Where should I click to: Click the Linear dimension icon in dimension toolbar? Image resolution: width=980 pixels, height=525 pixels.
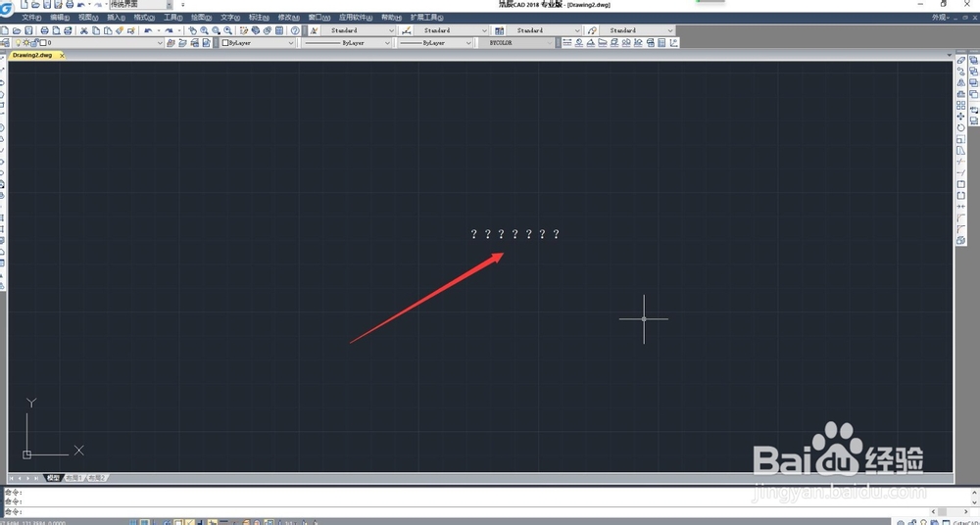tap(566, 42)
